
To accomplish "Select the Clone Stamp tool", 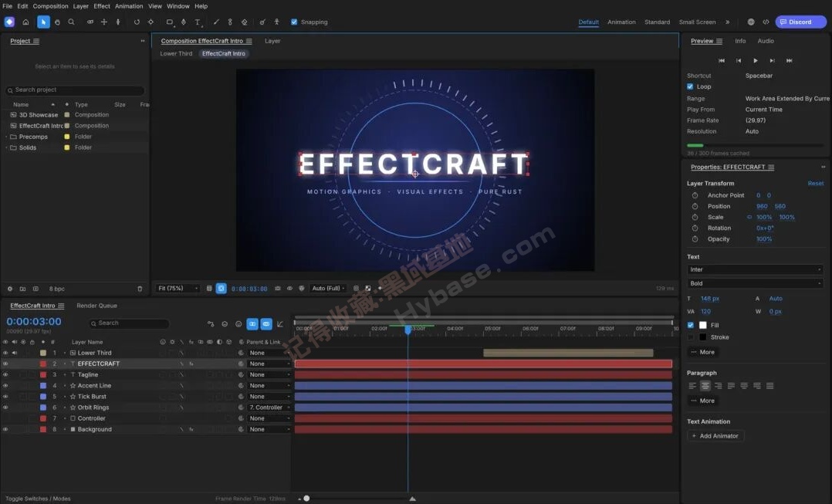I will [x=230, y=22].
